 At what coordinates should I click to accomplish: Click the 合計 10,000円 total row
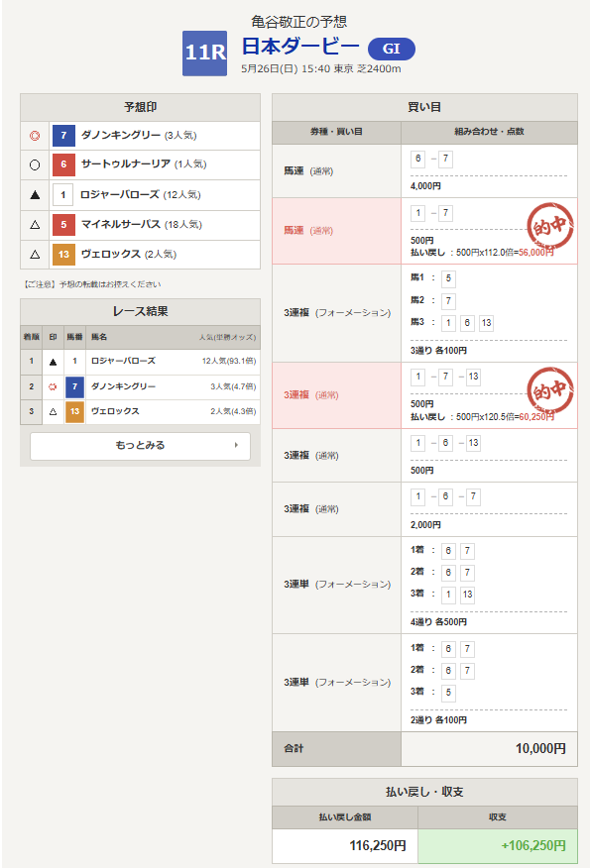point(424,749)
